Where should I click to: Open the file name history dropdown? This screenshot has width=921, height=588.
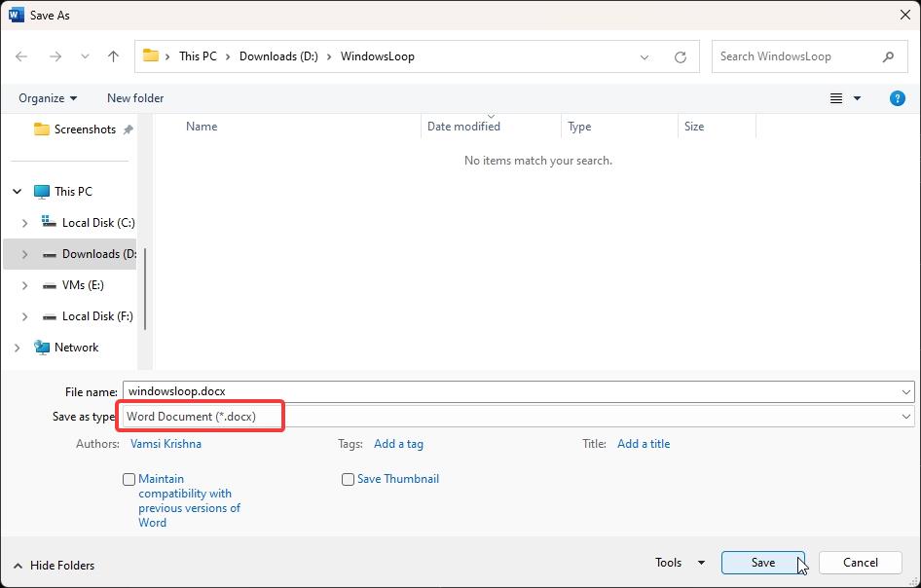click(x=905, y=390)
